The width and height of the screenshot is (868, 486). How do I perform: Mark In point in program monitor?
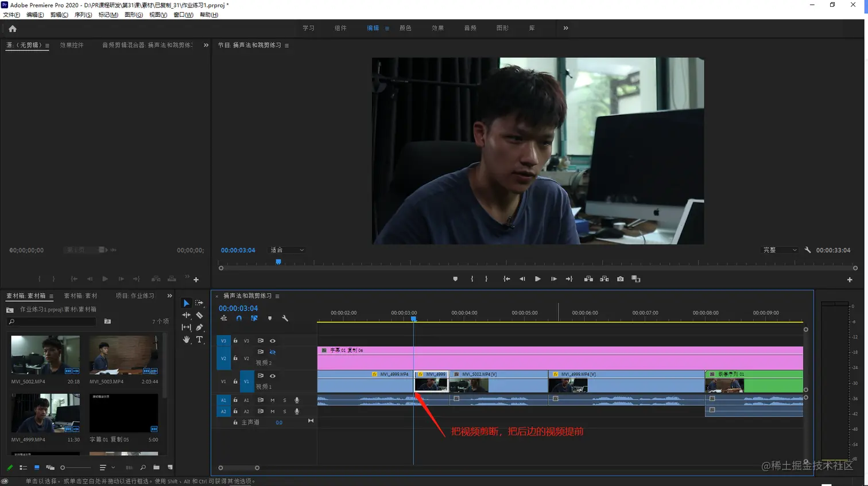coord(472,279)
